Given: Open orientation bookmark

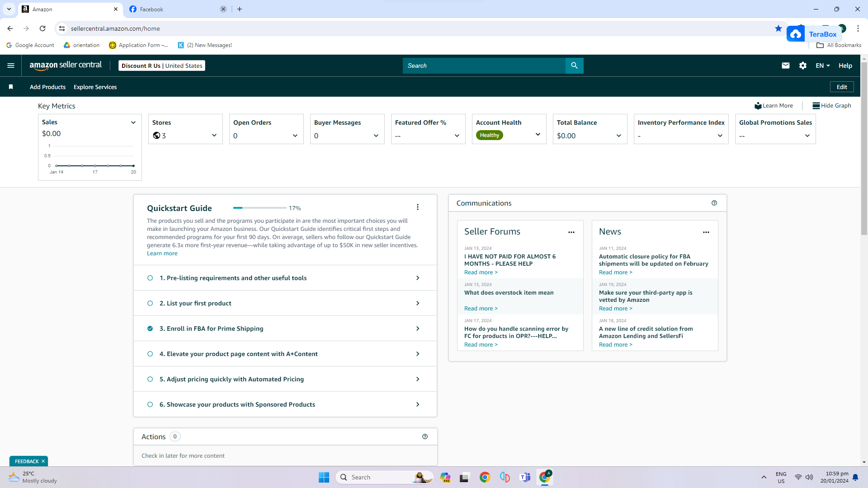Looking at the screenshot, I should click(82, 45).
